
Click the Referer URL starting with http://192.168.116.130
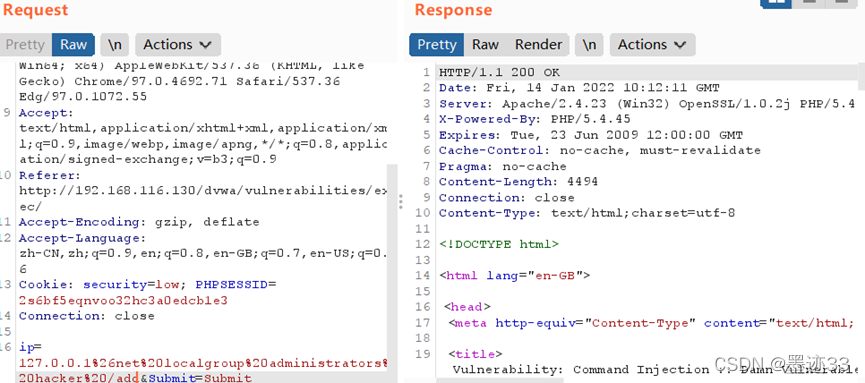pos(202,191)
